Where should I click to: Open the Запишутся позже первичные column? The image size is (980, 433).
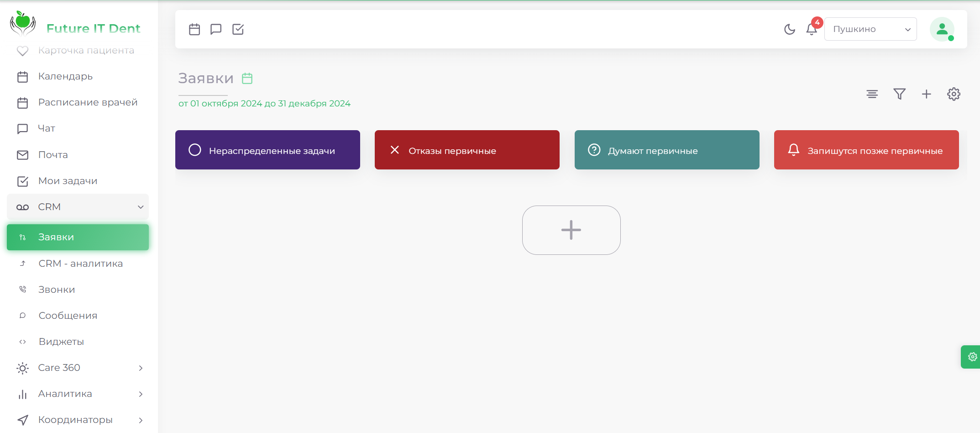point(866,150)
